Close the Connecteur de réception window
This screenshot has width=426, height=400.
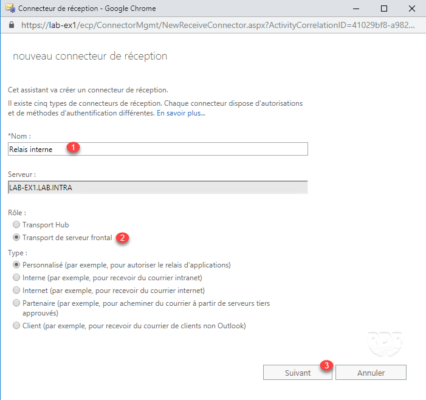click(x=412, y=9)
